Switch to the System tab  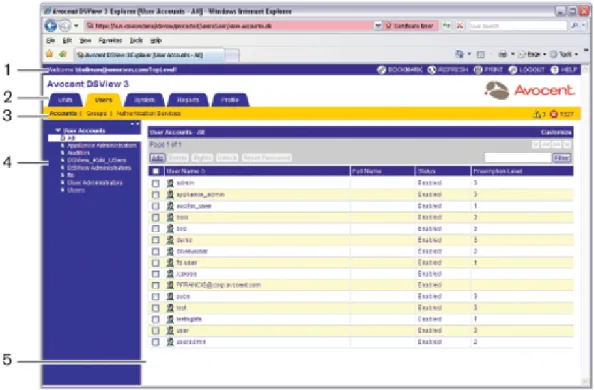(144, 100)
